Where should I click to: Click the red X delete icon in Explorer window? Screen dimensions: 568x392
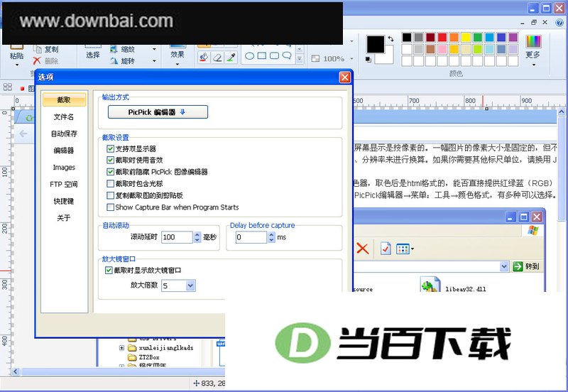point(362,249)
